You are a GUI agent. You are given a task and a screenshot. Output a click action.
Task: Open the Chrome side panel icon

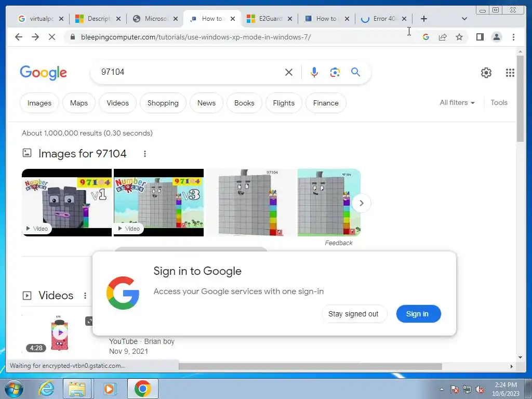pyautogui.click(x=480, y=37)
